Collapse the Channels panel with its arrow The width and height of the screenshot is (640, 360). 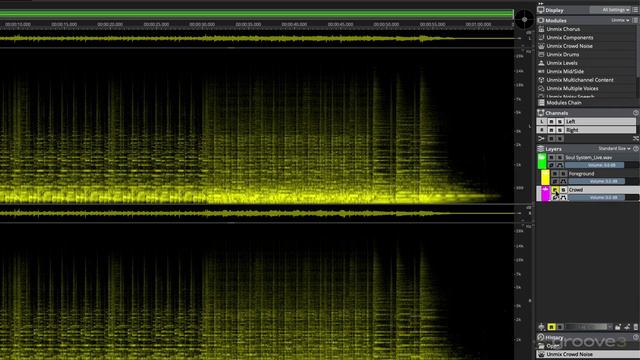(636, 113)
